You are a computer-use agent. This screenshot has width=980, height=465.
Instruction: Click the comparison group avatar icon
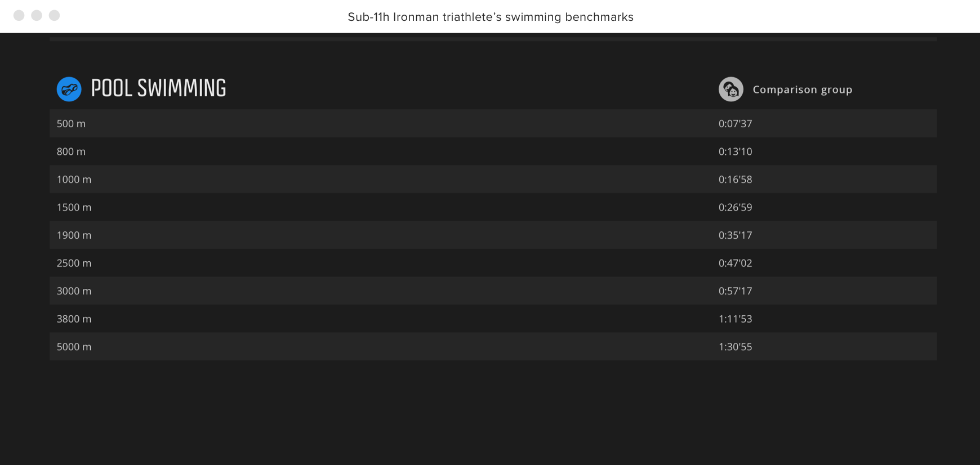pyautogui.click(x=730, y=89)
